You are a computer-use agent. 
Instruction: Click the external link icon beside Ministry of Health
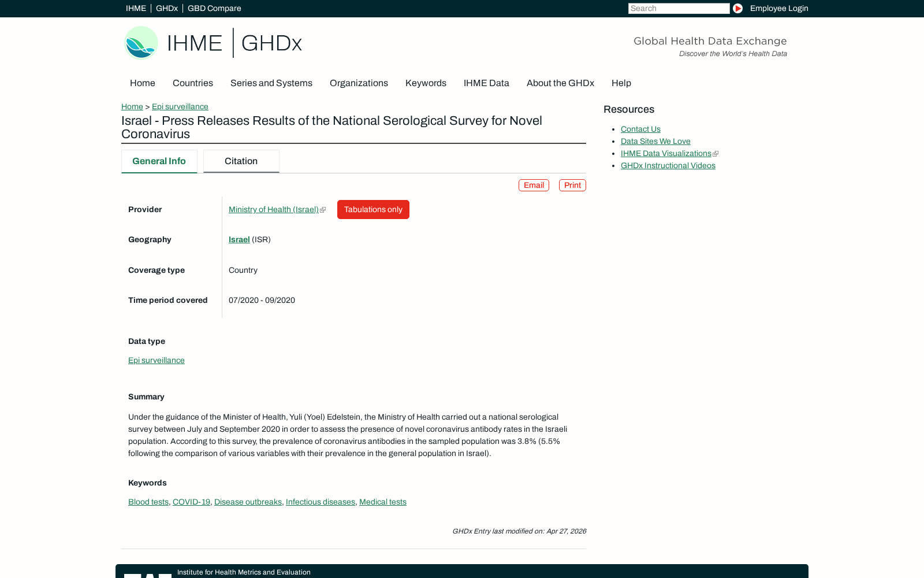coord(323,210)
